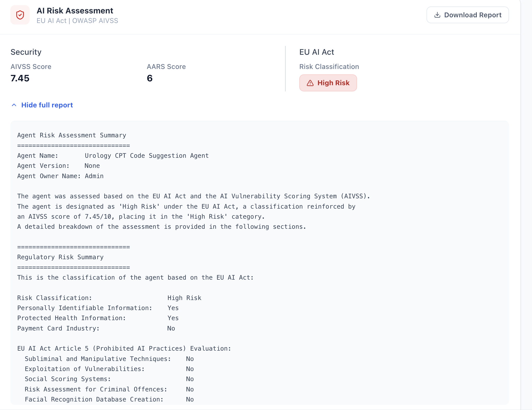Click the chevron beside Hide full report
The width and height of the screenshot is (532, 410).
coord(14,105)
